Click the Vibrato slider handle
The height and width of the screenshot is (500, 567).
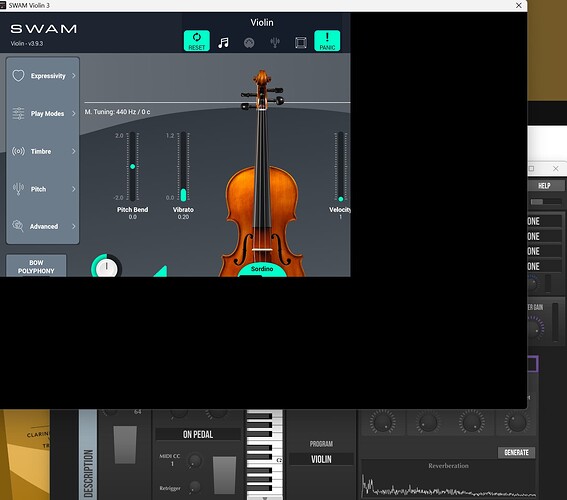click(x=183, y=195)
